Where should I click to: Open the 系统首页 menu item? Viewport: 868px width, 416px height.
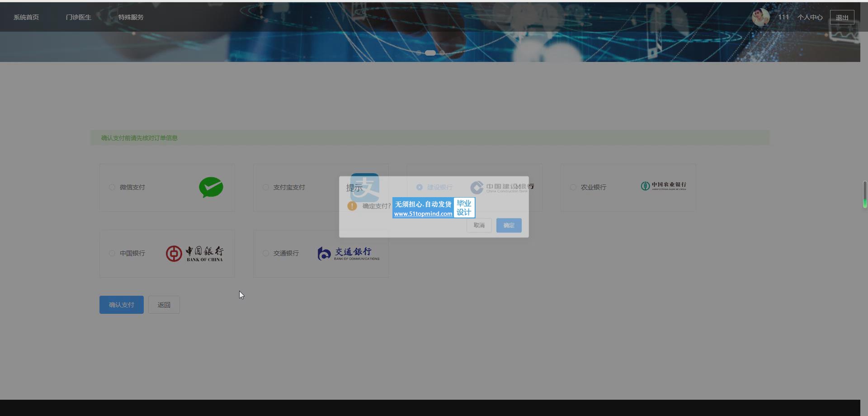pyautogui.click(x=26, y=17)
